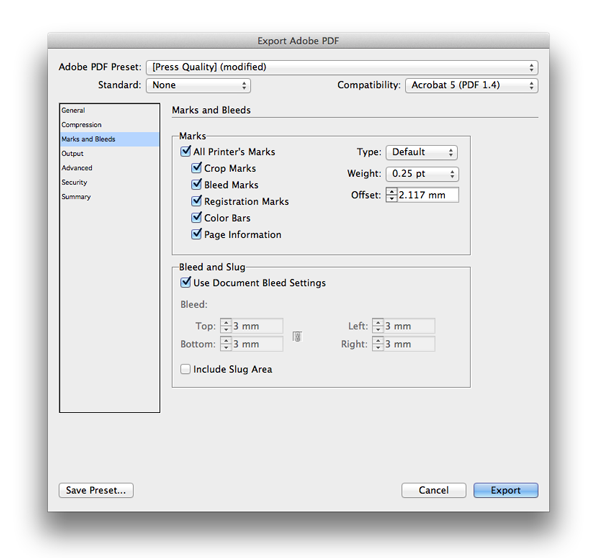Click the Top bleed stepper arrows
This screenshot has width=600, height=558.
(x=226, y=326)
